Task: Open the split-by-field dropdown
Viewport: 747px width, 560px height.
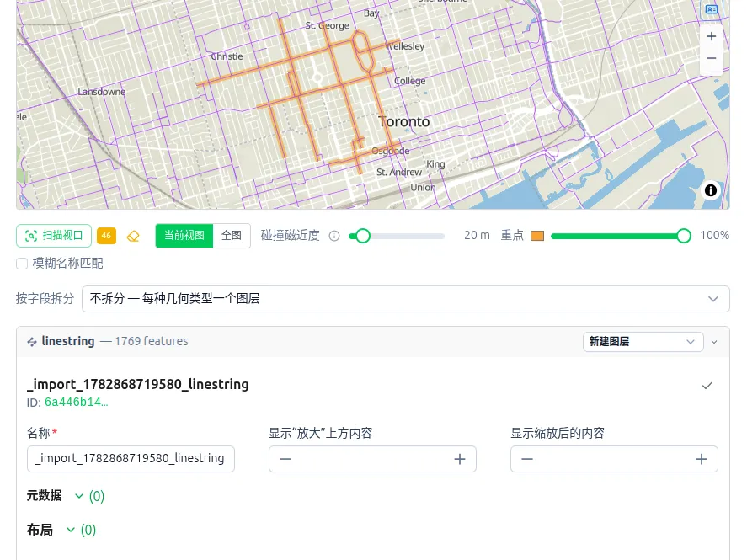Action: pos(405,299)
